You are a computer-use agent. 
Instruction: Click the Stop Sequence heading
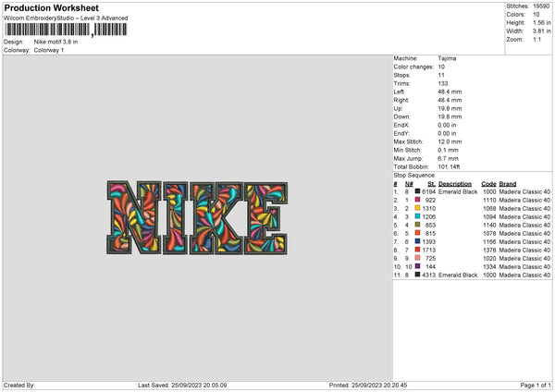point(414,175)
